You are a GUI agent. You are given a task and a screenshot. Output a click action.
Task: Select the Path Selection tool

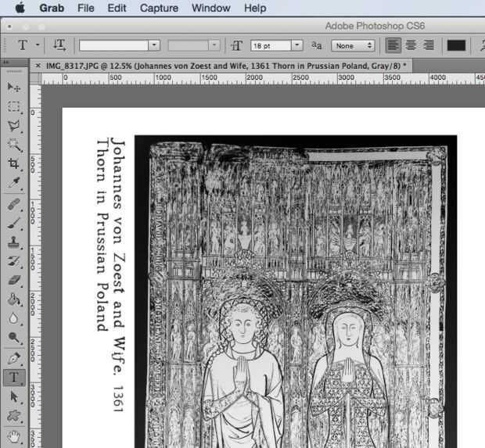(x=13, y=396)
